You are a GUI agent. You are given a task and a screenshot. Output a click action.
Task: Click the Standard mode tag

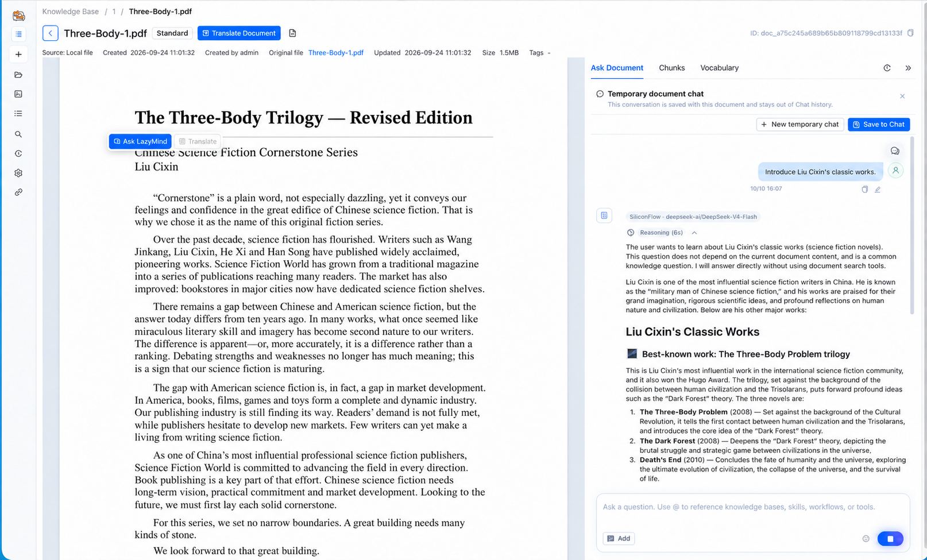coord(172,33)
